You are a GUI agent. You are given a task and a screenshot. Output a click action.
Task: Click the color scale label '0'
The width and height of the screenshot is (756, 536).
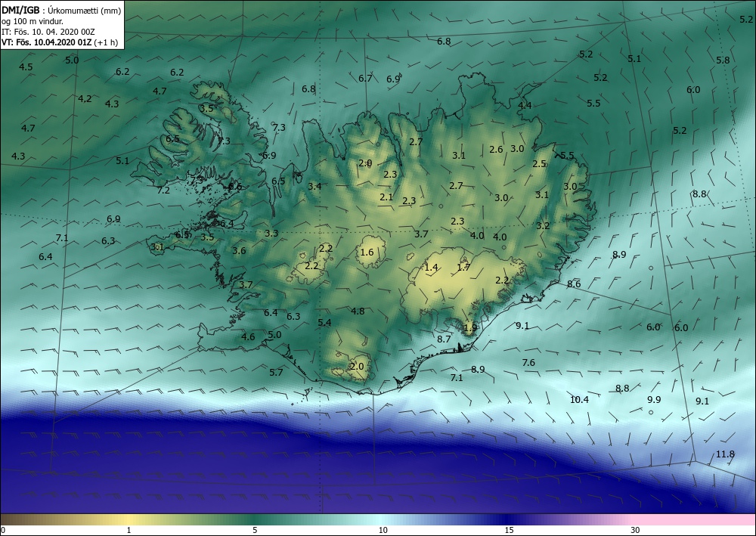click(3, 531)
